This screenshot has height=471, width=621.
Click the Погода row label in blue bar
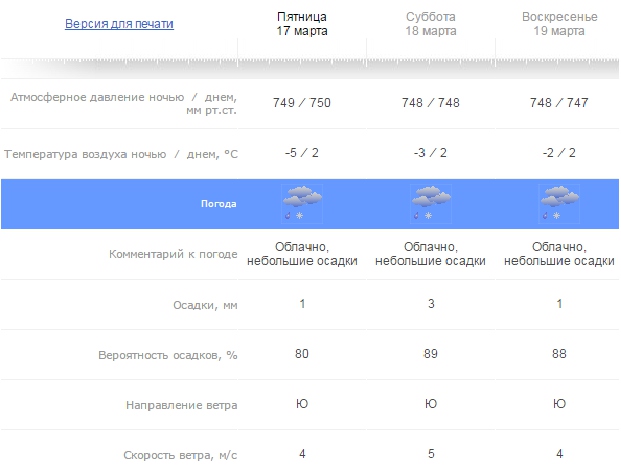(219, 204)
